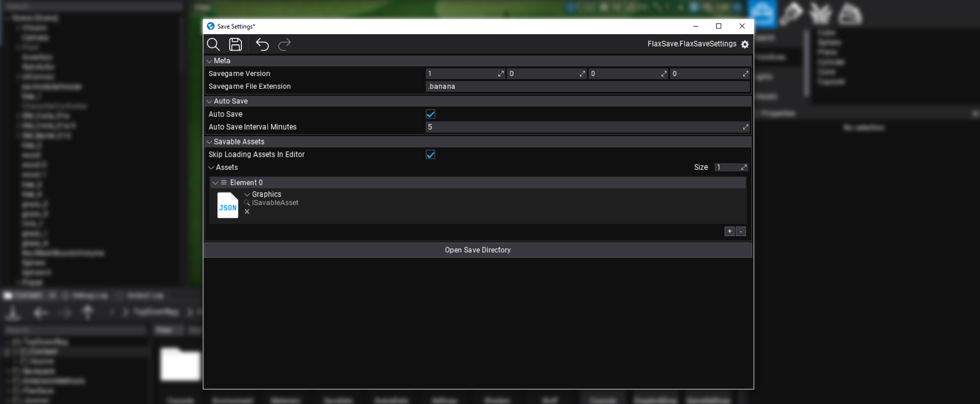980x404 pixels.
Task: Uncheck Skip Loading Assets In Editor
Action: pyautogui.click(x=430, y=155)
